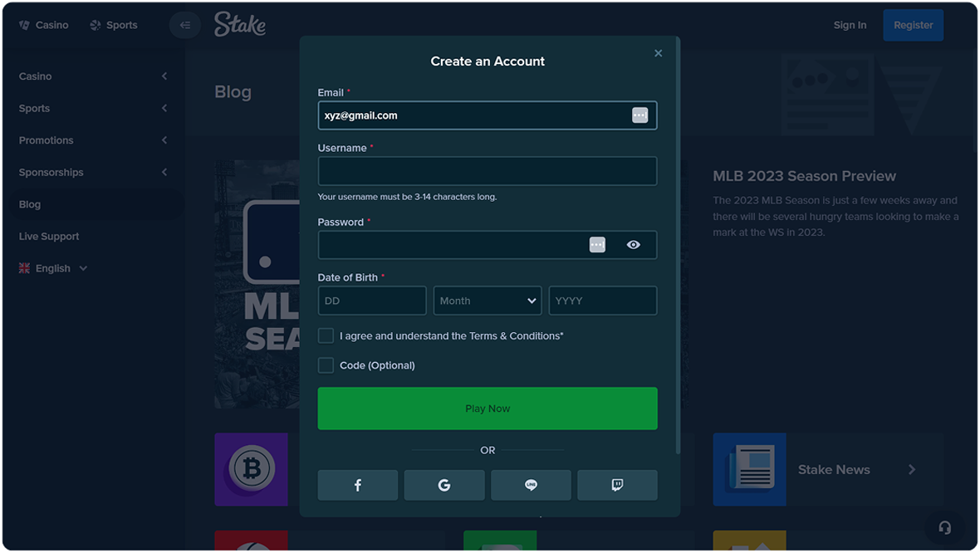This screenshot has height=553, width=980.
Task: Expand the Promotions sidebar section
Action: coord(164,140)
